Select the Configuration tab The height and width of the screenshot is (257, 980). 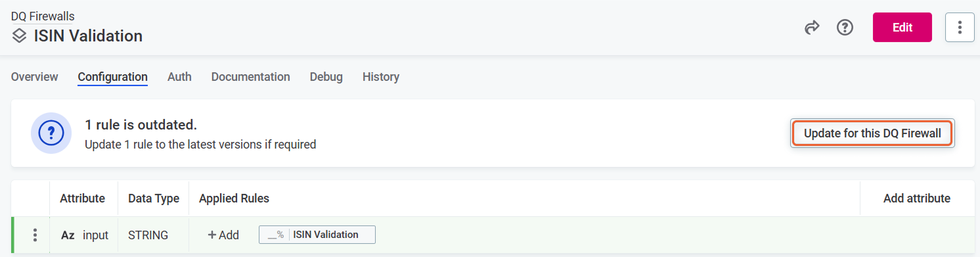point(112,77)
